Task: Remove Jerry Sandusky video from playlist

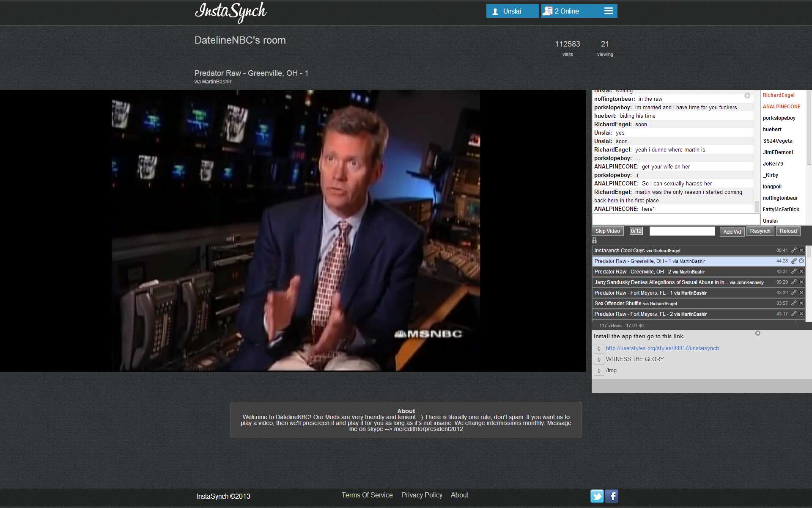Action: point(801,282)
